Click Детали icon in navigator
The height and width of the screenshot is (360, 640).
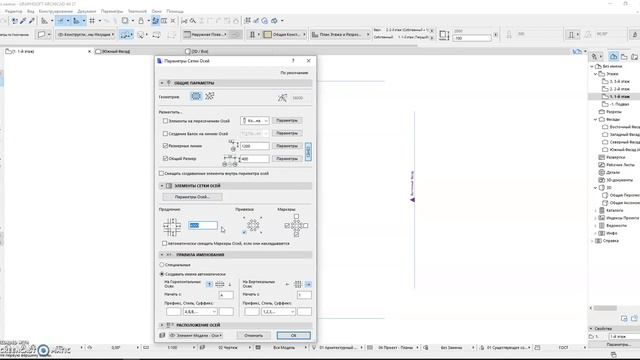pos(602,172)
